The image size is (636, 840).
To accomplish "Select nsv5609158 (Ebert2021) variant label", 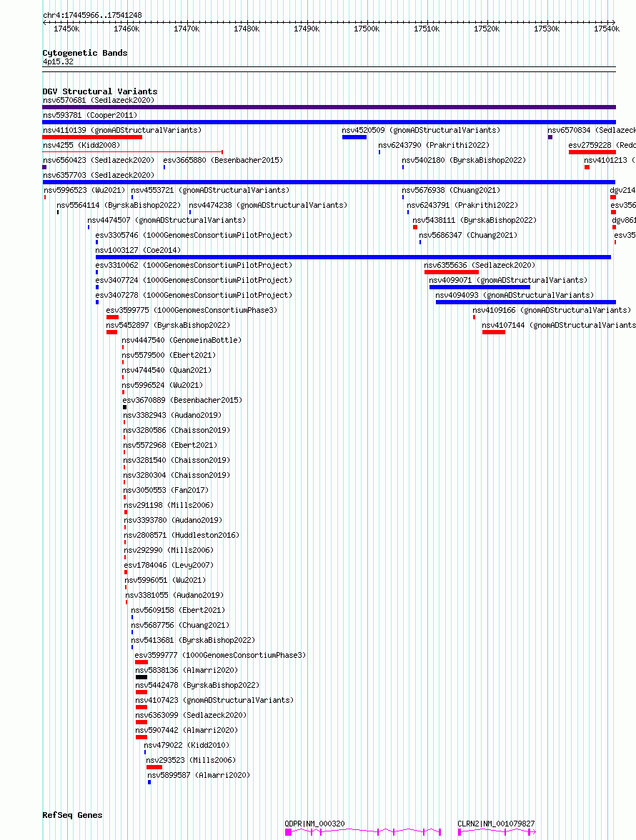I will [x=178, y=610].
